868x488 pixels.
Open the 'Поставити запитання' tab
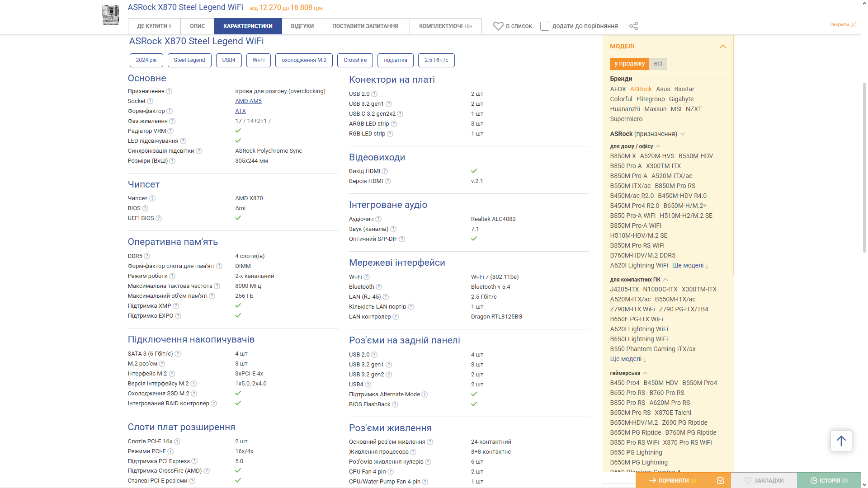click(x=365, y=26)
